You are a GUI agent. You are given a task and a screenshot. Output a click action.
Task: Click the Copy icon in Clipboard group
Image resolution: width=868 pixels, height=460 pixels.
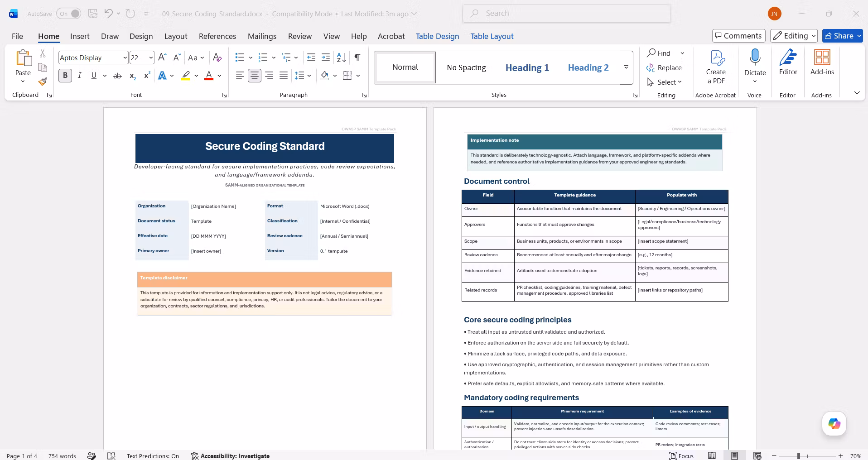(x=43, y=67)
